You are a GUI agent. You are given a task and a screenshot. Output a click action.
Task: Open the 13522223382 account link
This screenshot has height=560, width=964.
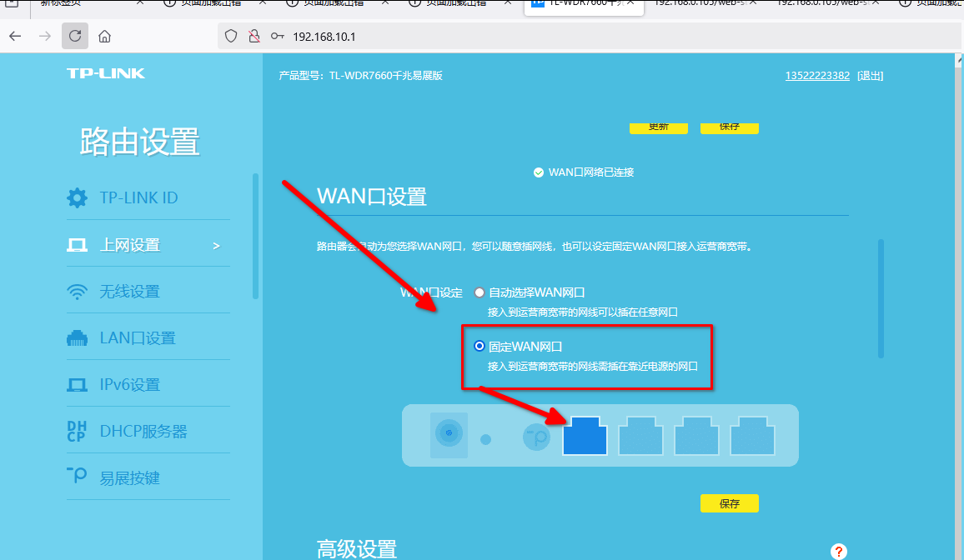tap(817, 76)
